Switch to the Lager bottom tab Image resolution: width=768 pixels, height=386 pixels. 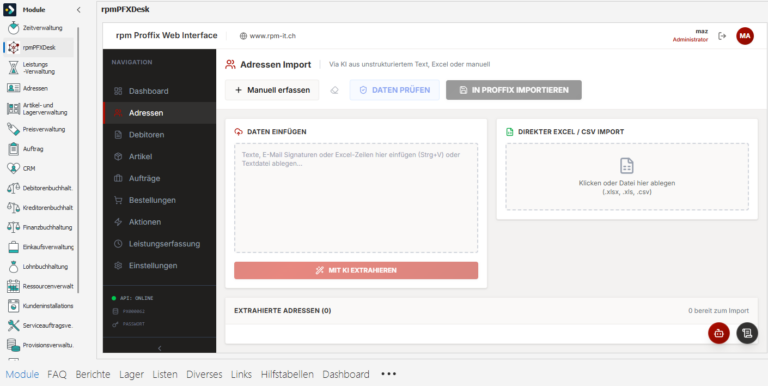pyautogui.click(x=131, y=374)
